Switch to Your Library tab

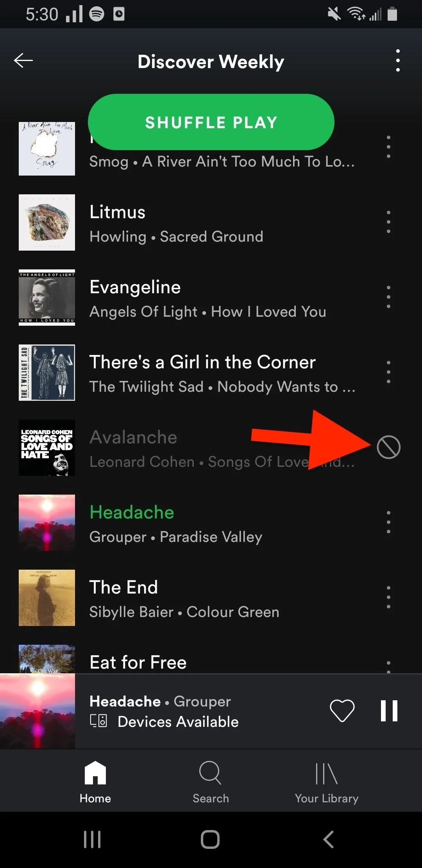tap(327, 782)
